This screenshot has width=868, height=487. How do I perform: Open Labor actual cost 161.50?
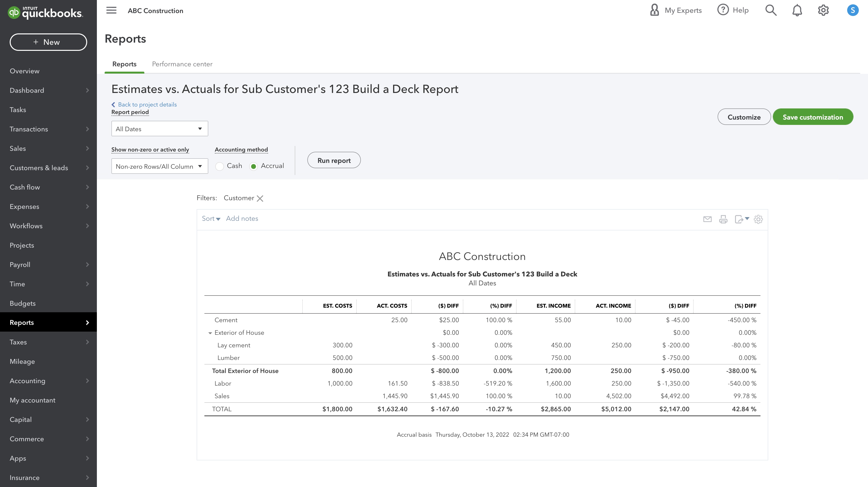coord(398,384)
